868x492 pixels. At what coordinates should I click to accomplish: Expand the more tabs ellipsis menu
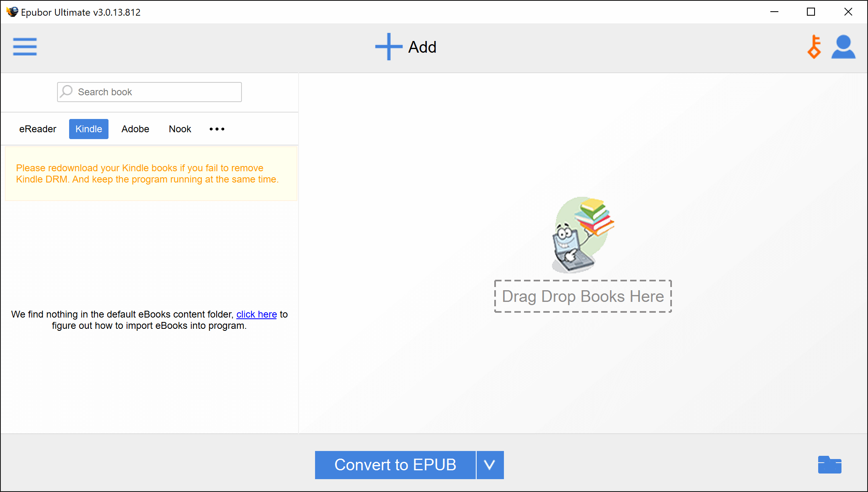217,129
